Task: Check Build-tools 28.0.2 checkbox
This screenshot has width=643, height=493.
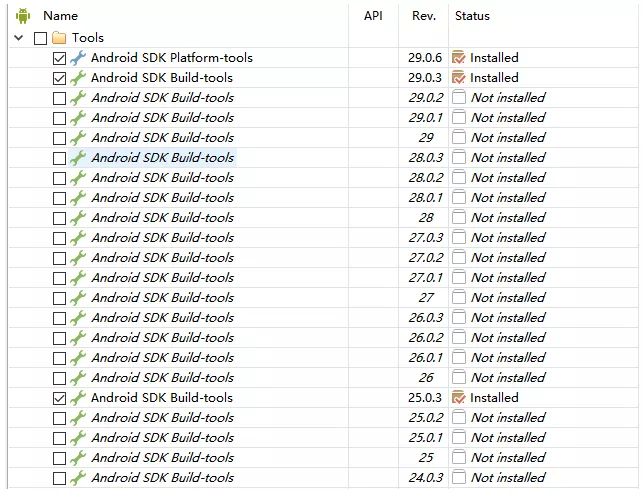Action: coord(59,178)
